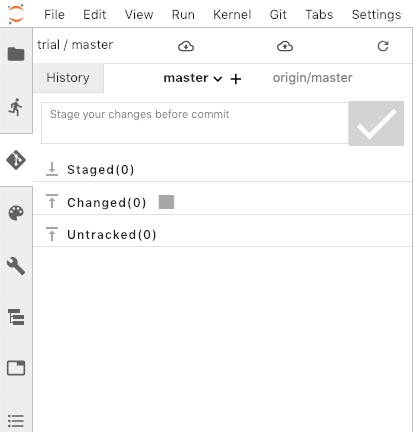This screenshot has height=432, width=413.
Task: Click the commit checkmark button
Action: [376, 123]
